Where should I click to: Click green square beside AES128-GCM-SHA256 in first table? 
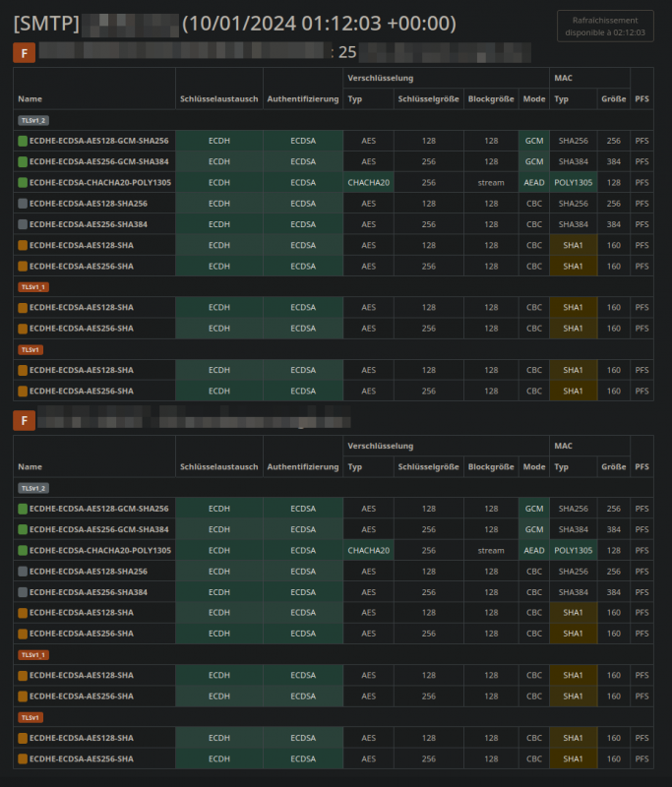point(23,142)
